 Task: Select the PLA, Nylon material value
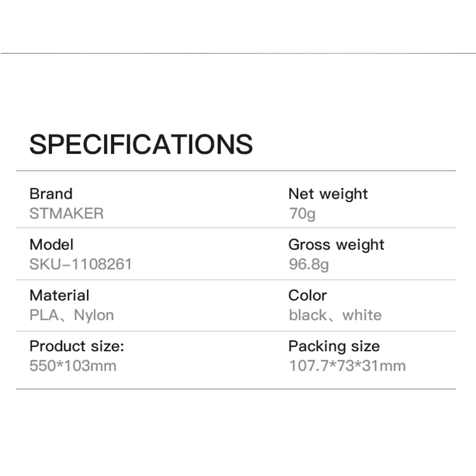click(x=71, y=315)
